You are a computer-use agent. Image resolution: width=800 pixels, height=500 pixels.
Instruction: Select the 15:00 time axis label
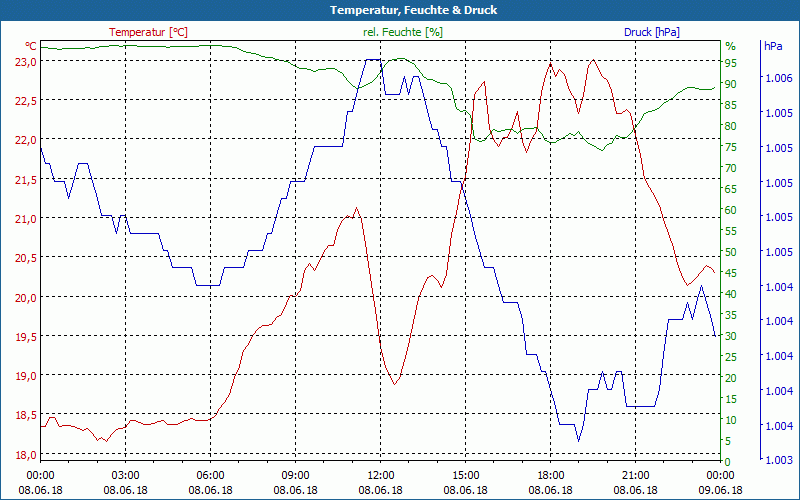(x=465, y=475)
